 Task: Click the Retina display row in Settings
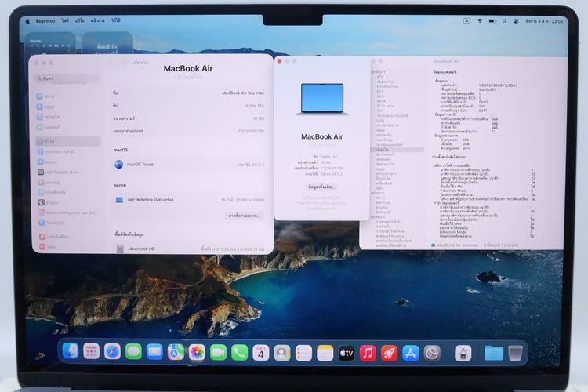[x=189, y=200]
